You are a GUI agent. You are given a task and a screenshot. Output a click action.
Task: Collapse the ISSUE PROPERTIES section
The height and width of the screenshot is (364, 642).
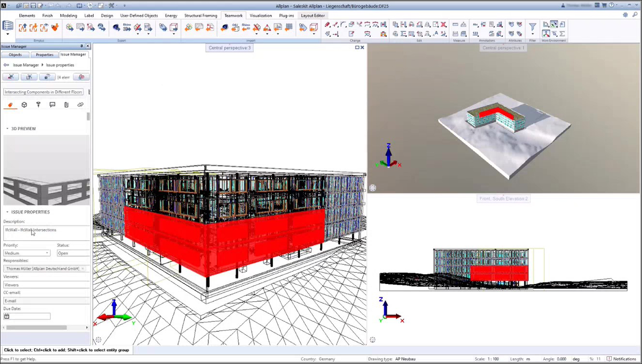(x=7, y=212)
